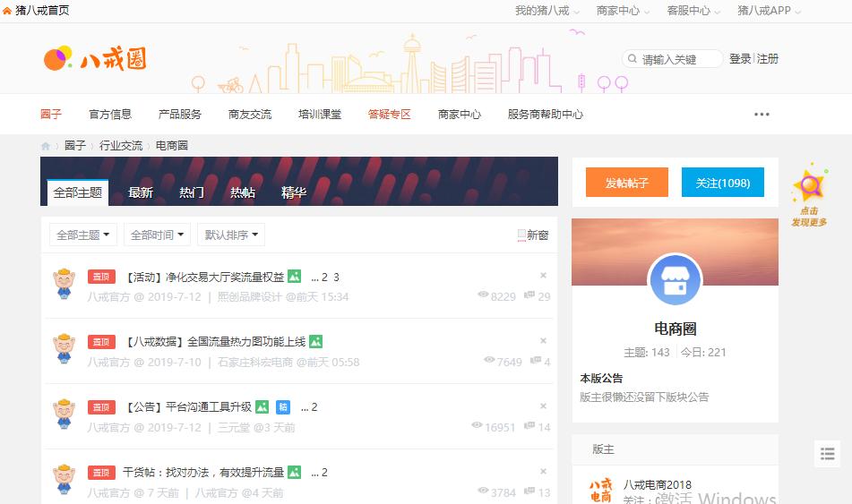
Task: Expand the 我的猪八戒 top menu
Action: [546, 11]
